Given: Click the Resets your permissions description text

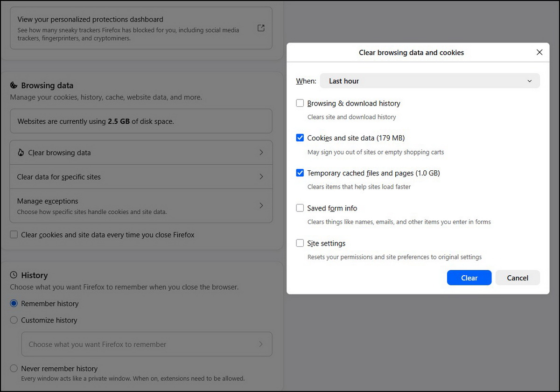Looking at the screenshot, I should [x=395, y=257].
